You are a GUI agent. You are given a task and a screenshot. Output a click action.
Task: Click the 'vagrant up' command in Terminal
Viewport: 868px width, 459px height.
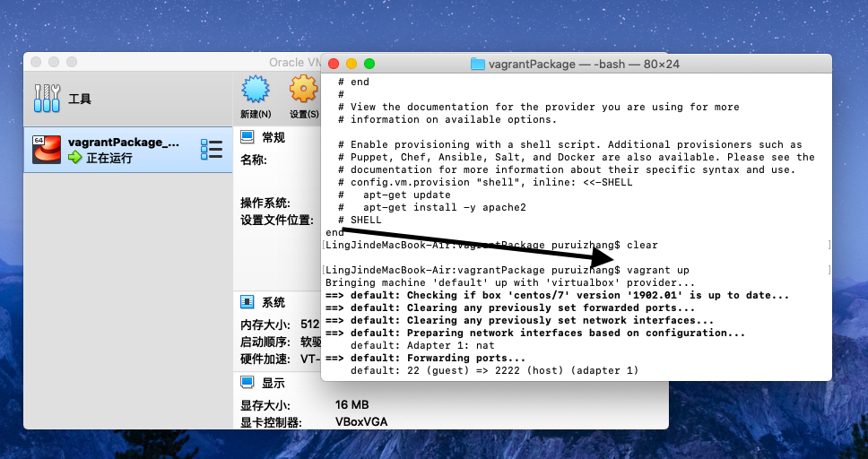(x=658, y=270)
